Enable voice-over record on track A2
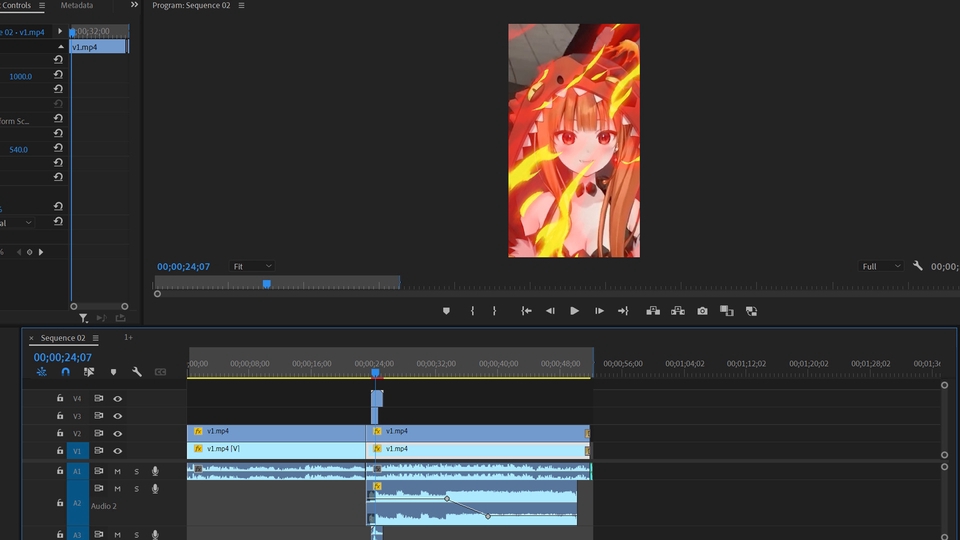The image size is (960, 540). coord(156,489)
